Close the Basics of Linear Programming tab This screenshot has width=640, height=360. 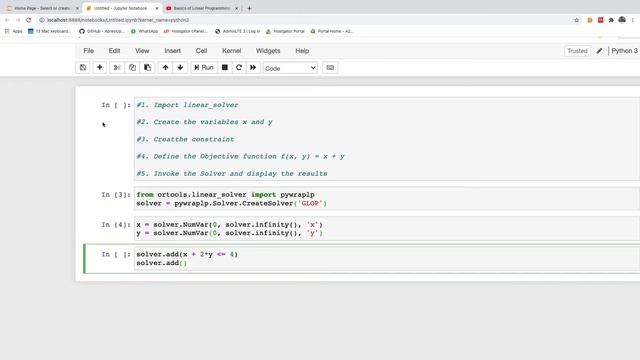coord(236,8)
